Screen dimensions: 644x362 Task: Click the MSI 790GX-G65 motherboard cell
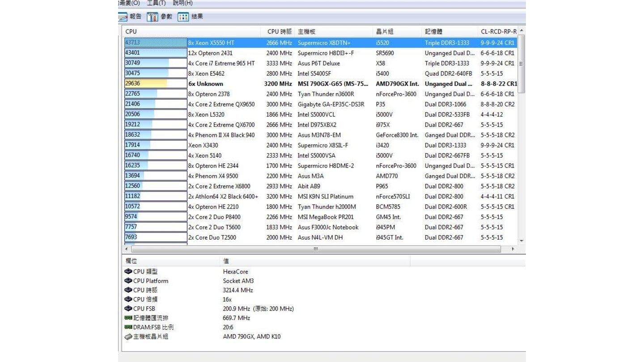point(333,84)
